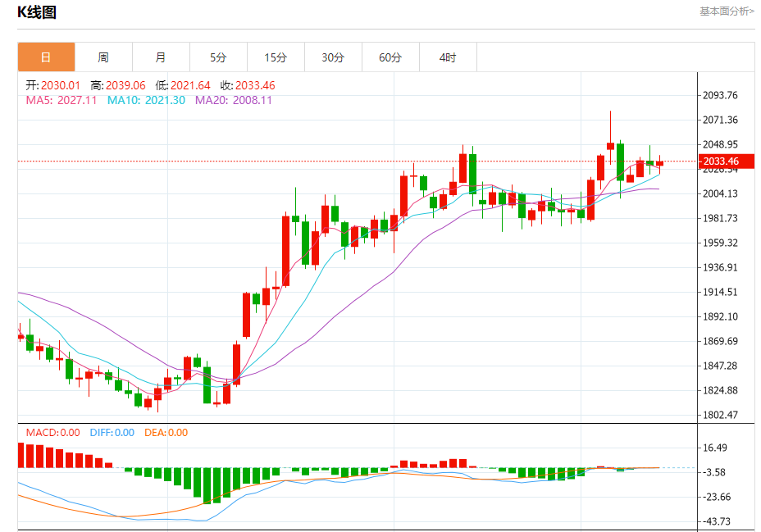Switch to the 月 monthly tab
Viewport: 761px width, 532px height.
pyautogui.click(x=161, y=57)
